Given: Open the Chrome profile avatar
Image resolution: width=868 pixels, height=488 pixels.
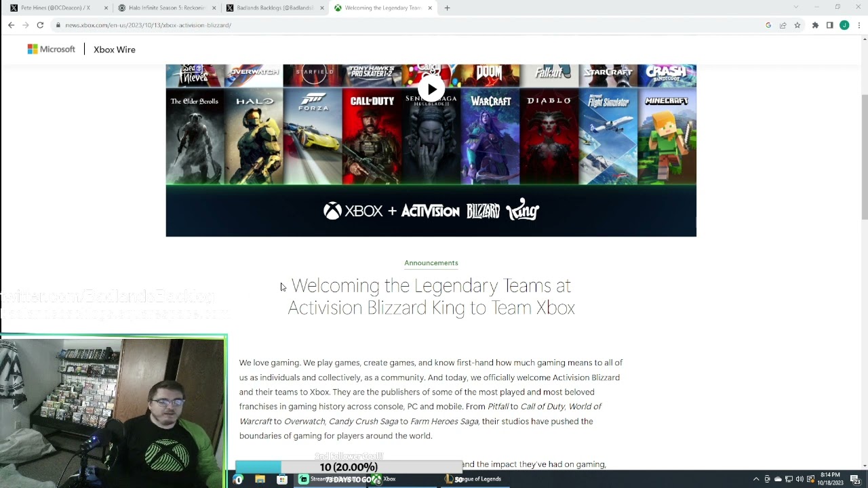Looking at the screenshot, I should click(x=844, y=25).
